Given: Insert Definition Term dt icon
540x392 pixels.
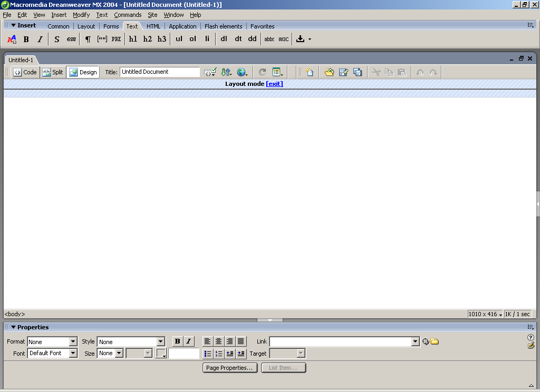Looking at the screenshot, I should tap(238, 39).
